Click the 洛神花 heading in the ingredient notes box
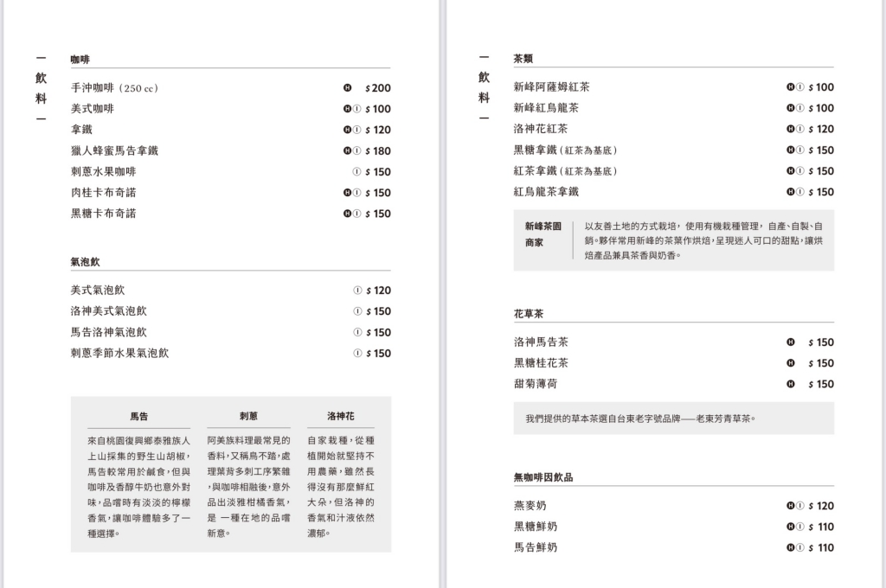The image size is (886, 588). click(x=341, y=416)
